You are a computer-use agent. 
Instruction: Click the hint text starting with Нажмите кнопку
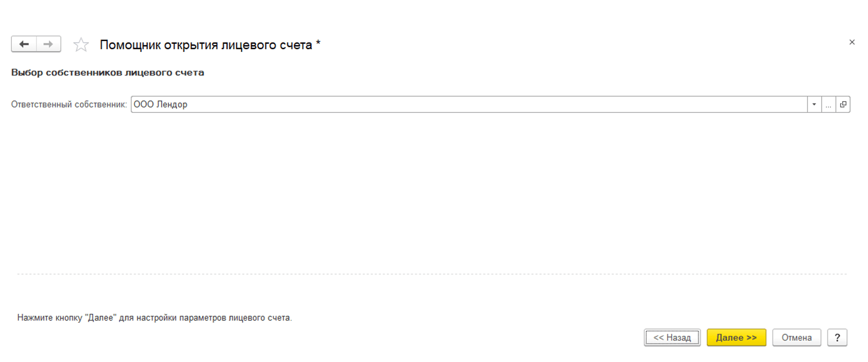tap(154, 318)
